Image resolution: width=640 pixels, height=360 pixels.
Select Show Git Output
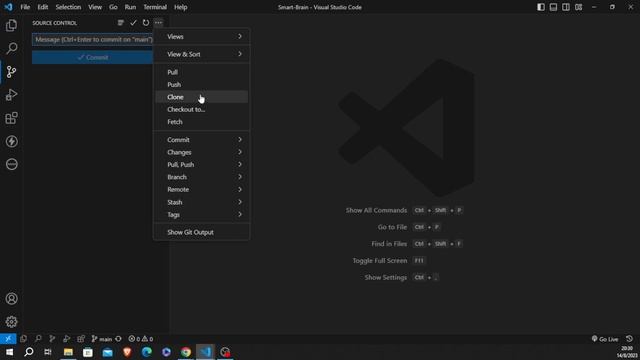tap(202, 232)
